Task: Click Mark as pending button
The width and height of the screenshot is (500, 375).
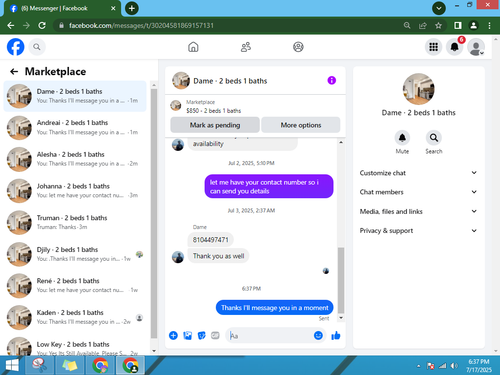Action: tap(215, 125)
